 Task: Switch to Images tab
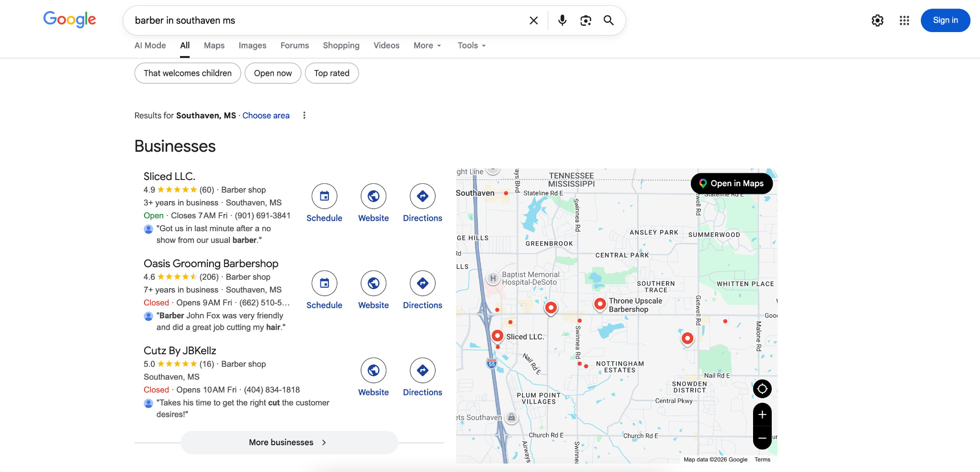[x=252, y=45]
